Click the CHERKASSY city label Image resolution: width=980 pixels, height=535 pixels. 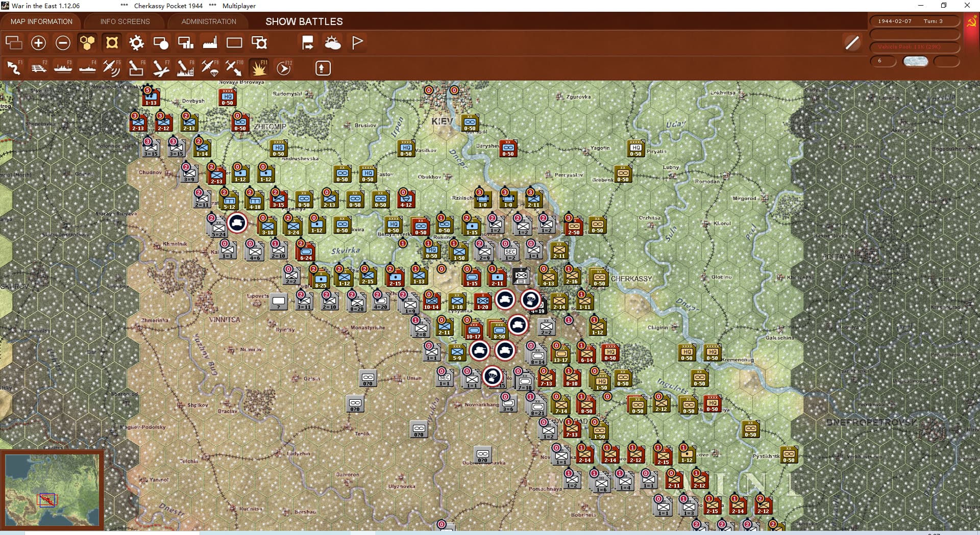[x=631, y=279]
